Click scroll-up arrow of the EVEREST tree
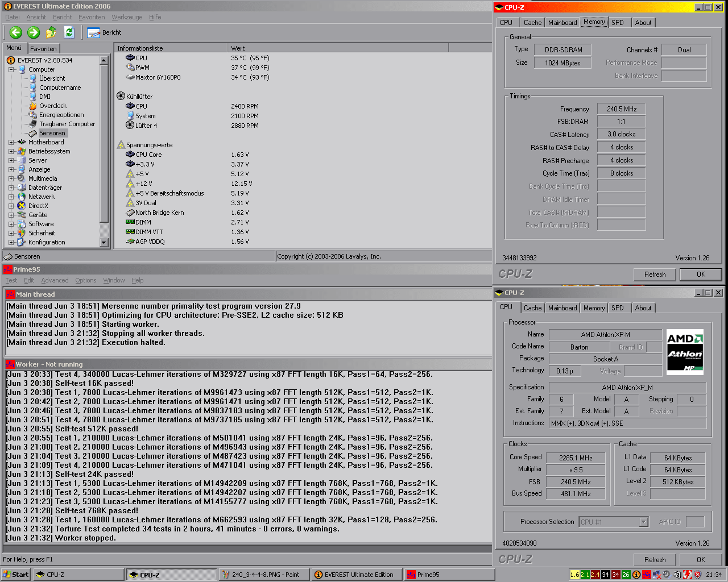Screen dimensions: 728x582 pyautogui.click(x=104, y=60)
